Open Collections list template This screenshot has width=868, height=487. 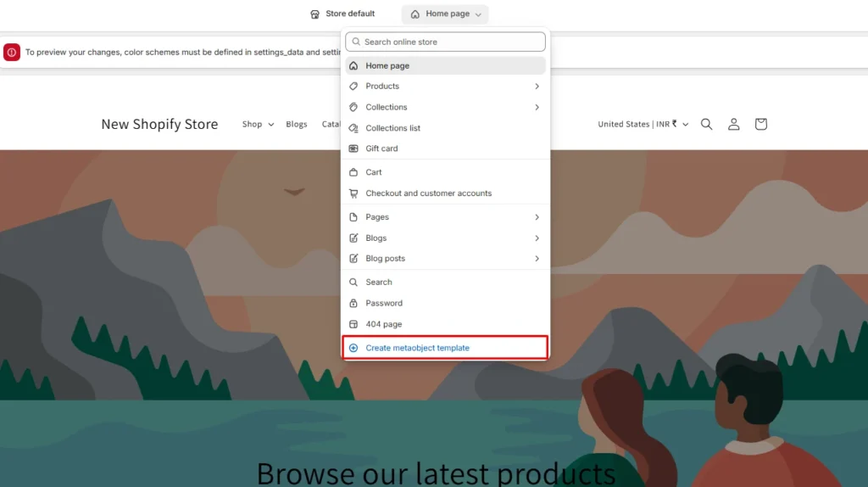(x=445, y=128)
